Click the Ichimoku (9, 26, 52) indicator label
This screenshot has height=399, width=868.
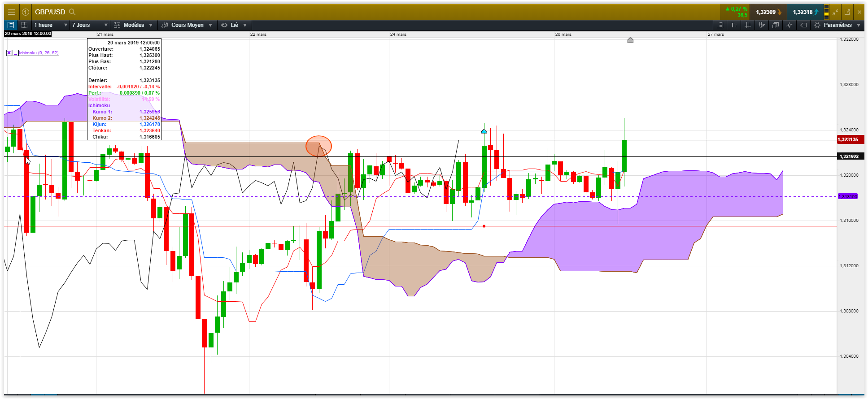pyautogui.click(x=39, y=53)
